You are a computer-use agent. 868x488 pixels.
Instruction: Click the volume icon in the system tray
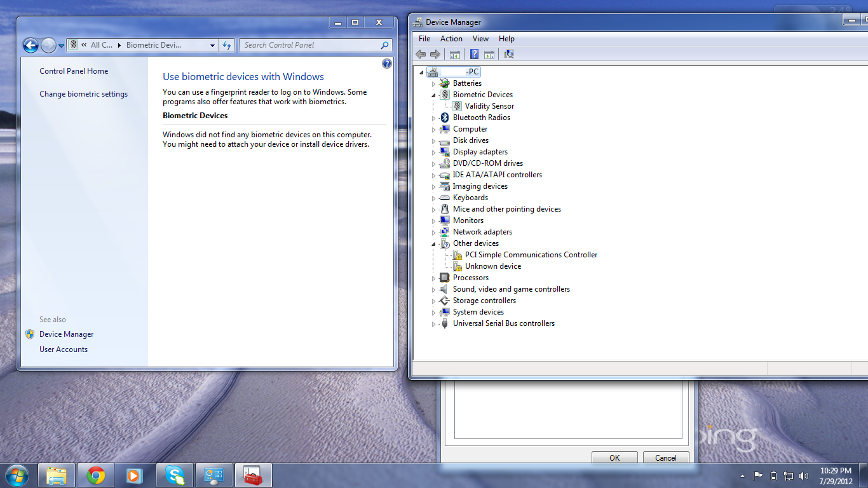804,475
